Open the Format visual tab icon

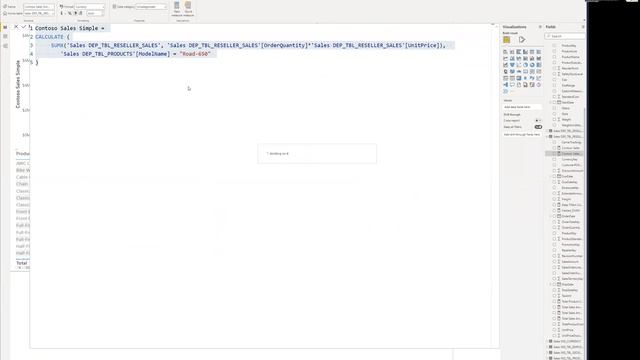(x=522, y=40)
